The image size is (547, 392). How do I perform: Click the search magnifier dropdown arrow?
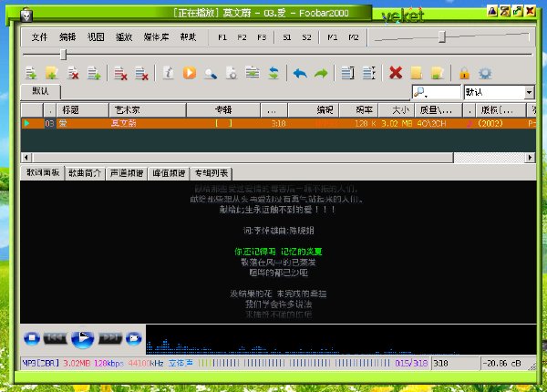tap(426, 96)
